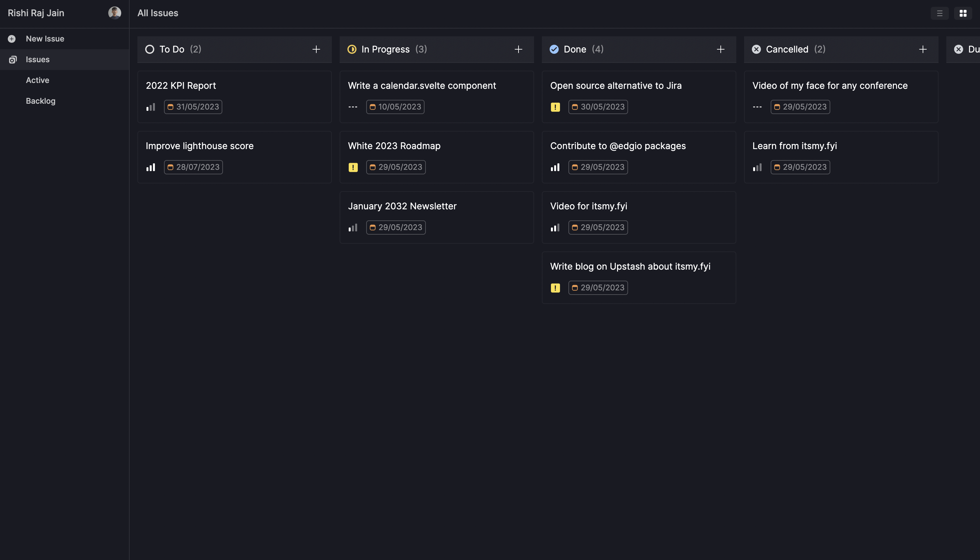
Task: Open the due date picker on Improve lighthouse score
Action: click(193, 167)
